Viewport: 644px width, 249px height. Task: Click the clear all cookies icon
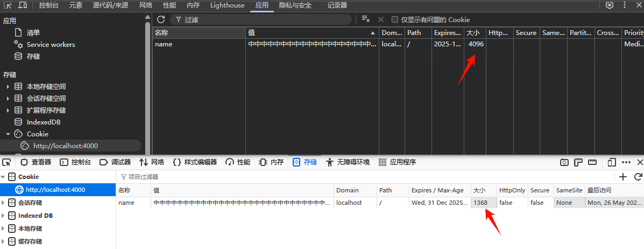pos(365,19)
